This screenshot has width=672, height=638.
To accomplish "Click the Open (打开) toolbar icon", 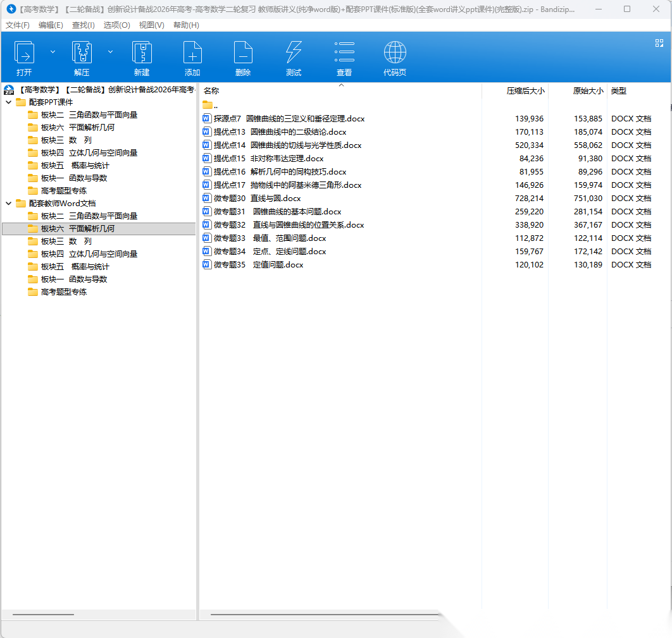I will pos(24,53).
